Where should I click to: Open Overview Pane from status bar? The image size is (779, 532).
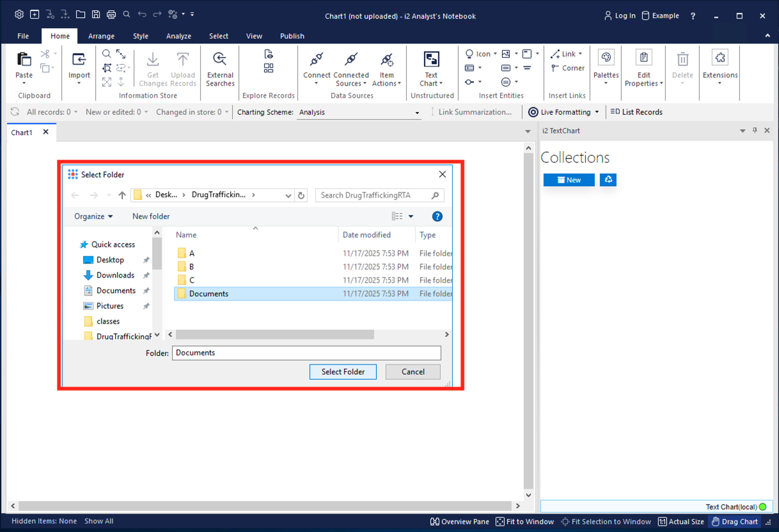click(x=460, y=521)
